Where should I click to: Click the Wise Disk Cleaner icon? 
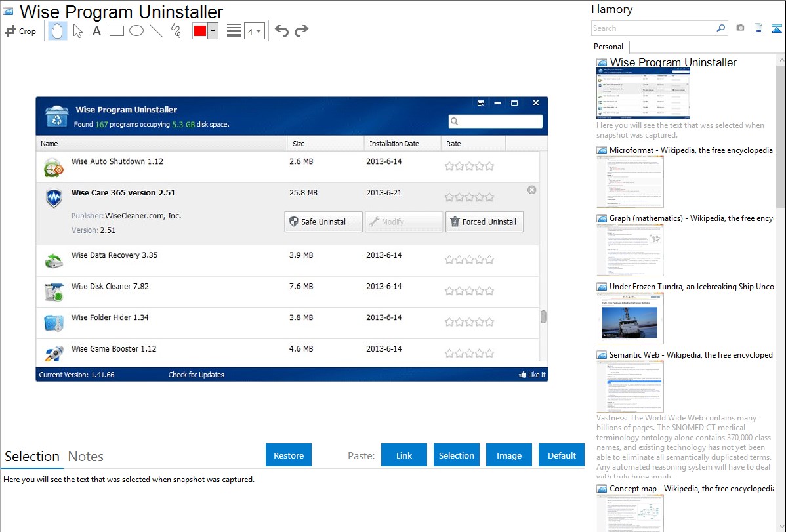(x=54, y=292)
